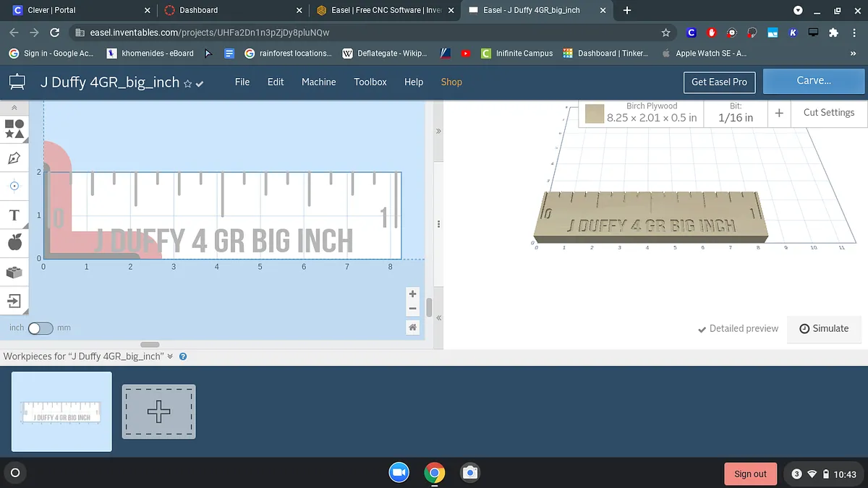Click the Birch Plywood material swatch
The width and height of the screenshot is (868, 488).
tap(595, 114)
